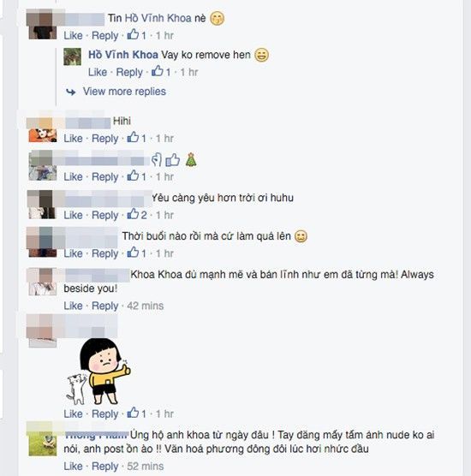Screen dimensions: 471x476
Task: Click thumbs-up count icon on 'Tin Hồ Vĩnh Khoa nè' comment
Action: pyautogui.click(x=133, y=34)
